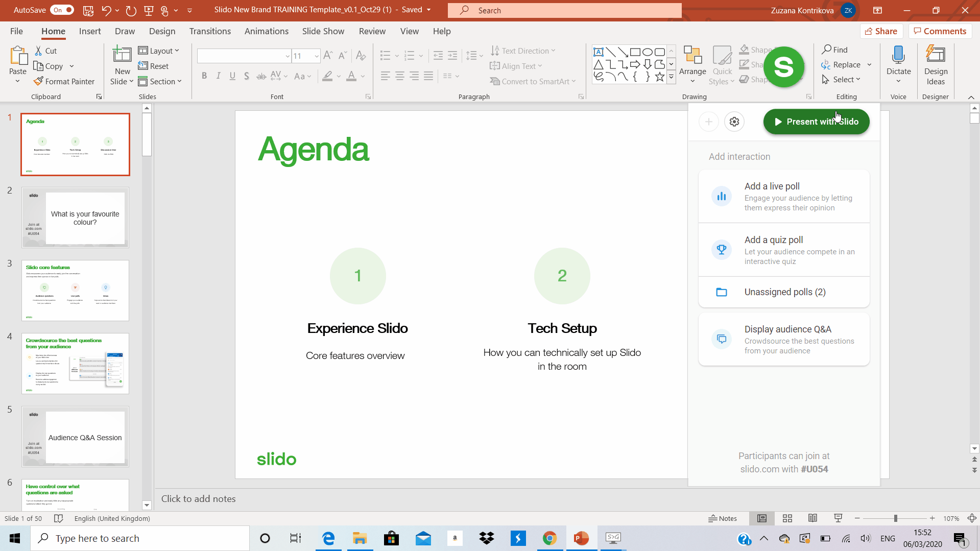Viewport: 980px width, 551px height.
Task: Switch to Slide Sorter view
Action: (787, 518)
